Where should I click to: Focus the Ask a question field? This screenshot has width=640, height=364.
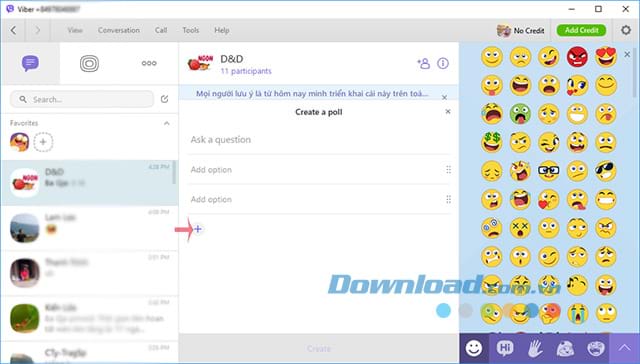pyautogui.click(x=318, y=140)
